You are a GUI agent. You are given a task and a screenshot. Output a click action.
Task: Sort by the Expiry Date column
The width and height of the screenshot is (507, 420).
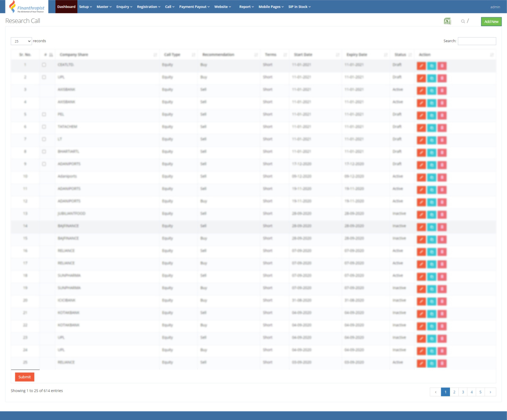(x=365, y=54)
